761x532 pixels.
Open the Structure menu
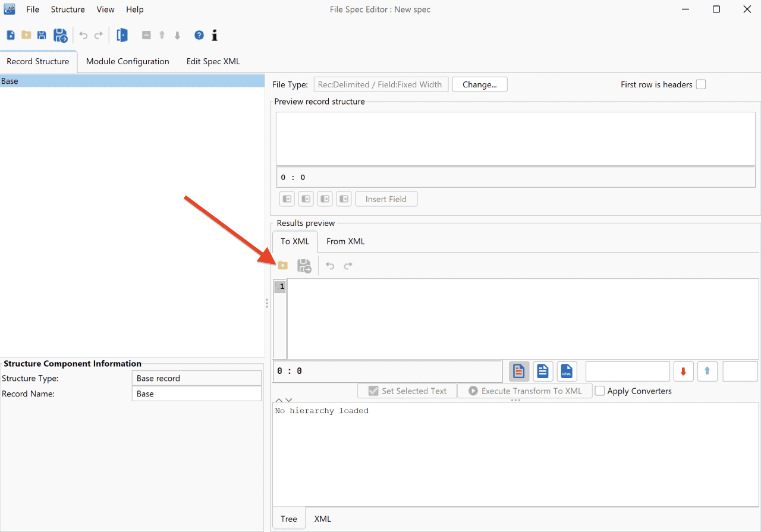68,10
